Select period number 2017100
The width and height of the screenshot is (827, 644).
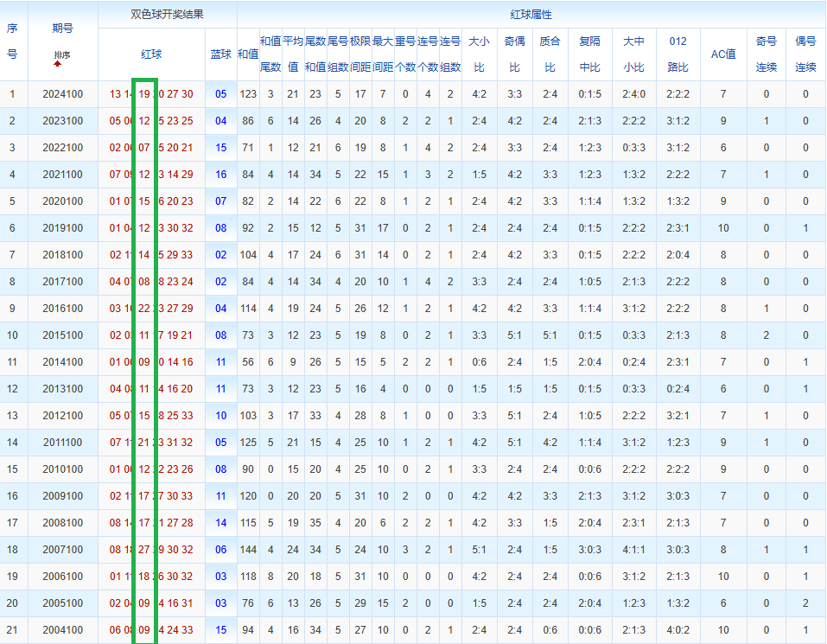(63, 282)
